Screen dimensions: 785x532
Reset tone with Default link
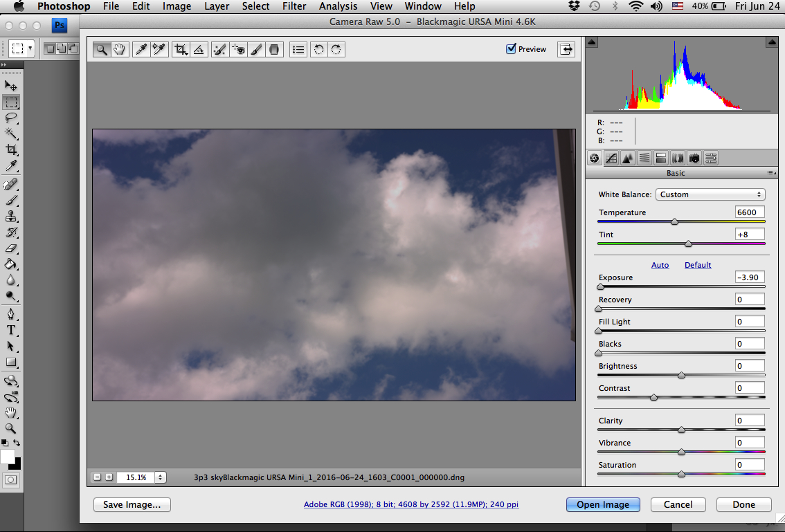pyautogui.click(x=698, y=265)
